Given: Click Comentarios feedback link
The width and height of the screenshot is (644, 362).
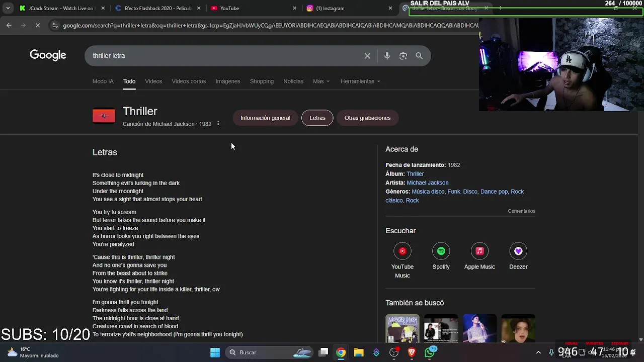Looking at the screenshot, I should 522,211.
